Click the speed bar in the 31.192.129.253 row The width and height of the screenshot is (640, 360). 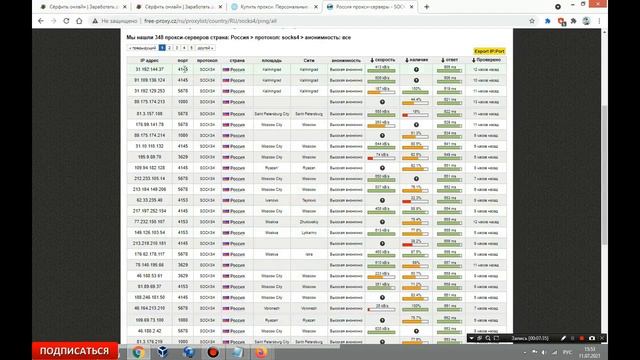click(x=381, y=92)
